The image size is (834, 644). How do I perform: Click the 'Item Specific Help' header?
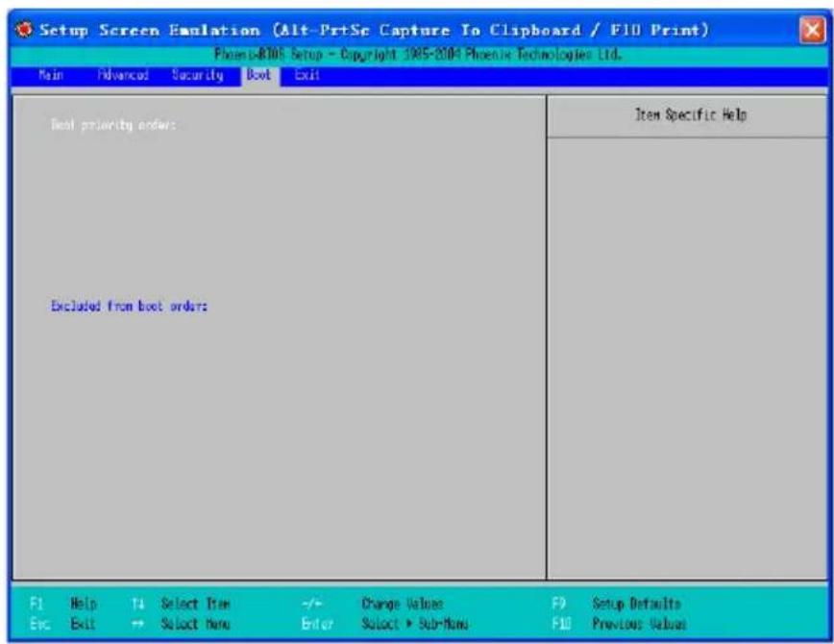tap(691, 114)
